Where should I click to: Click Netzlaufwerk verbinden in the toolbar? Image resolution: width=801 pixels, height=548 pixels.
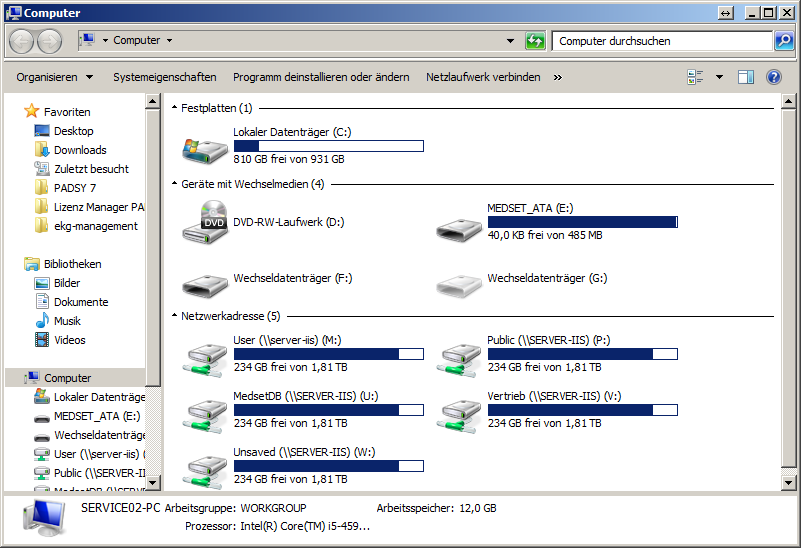pyautogui.click(x=483, y=77)
